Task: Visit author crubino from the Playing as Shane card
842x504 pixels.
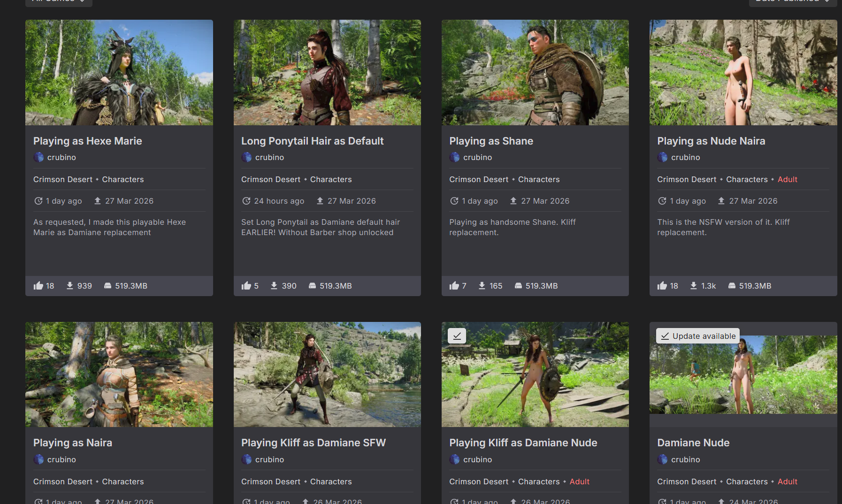Action: [477, 157]
